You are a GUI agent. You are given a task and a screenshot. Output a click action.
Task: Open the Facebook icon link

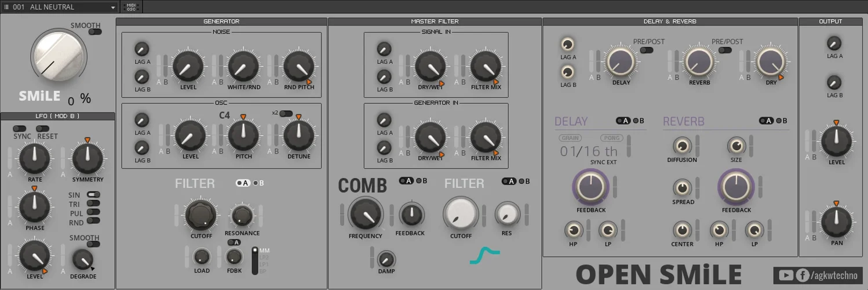[803, 275]
